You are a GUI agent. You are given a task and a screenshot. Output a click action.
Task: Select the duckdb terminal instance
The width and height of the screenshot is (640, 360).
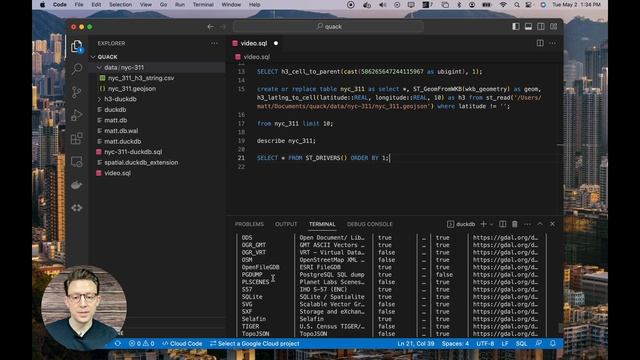coord(461,224)
